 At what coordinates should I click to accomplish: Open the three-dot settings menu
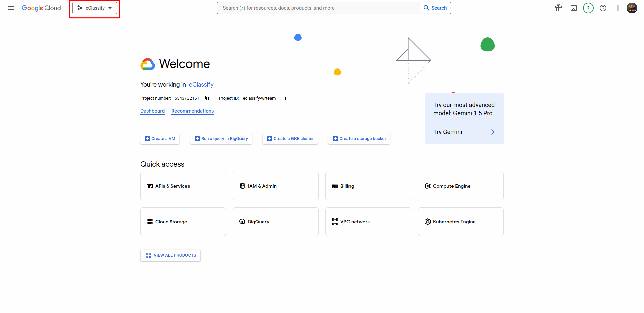coord(618,8)
